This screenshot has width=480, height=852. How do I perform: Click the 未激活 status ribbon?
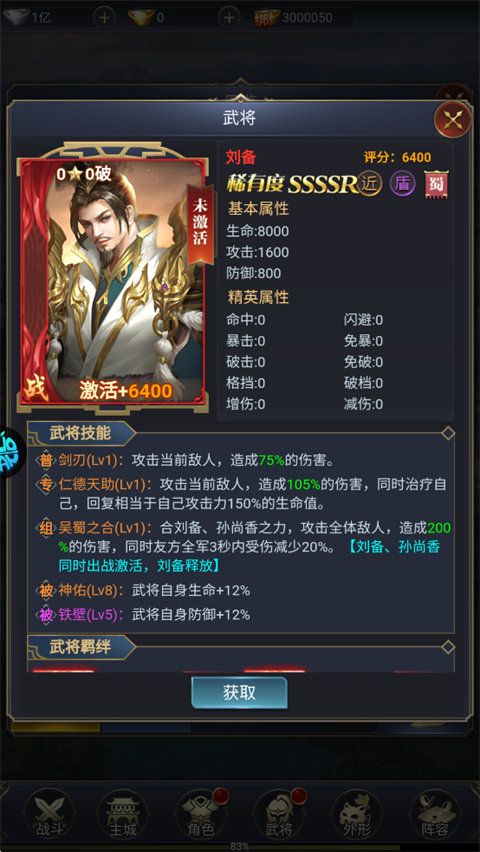[200, 221]
